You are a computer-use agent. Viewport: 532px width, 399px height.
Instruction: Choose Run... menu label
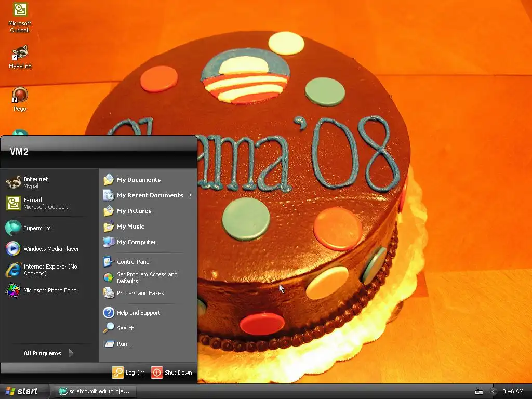125,344
